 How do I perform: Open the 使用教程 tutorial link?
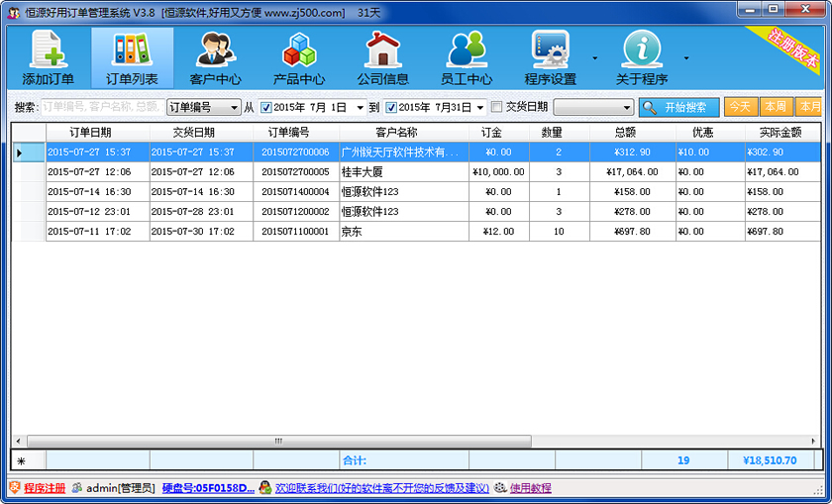point(530,488)
